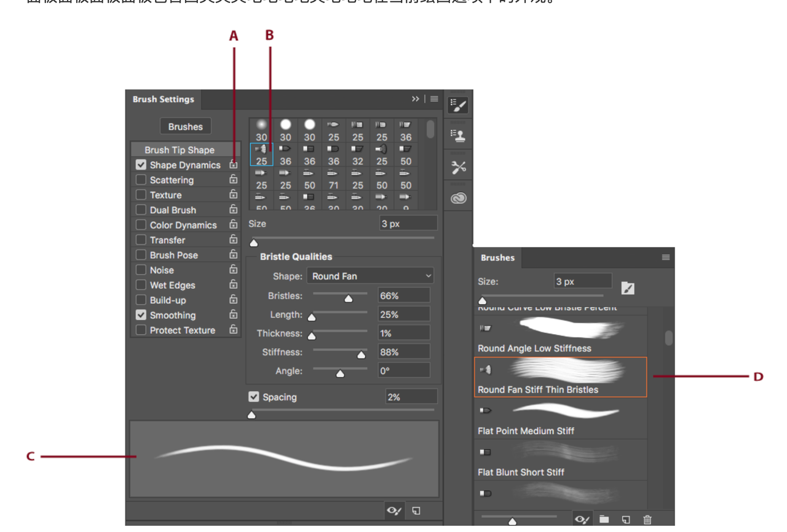
Task: Disable the Shape Dynamics checkbox
Action: click(x=141, y=165)
